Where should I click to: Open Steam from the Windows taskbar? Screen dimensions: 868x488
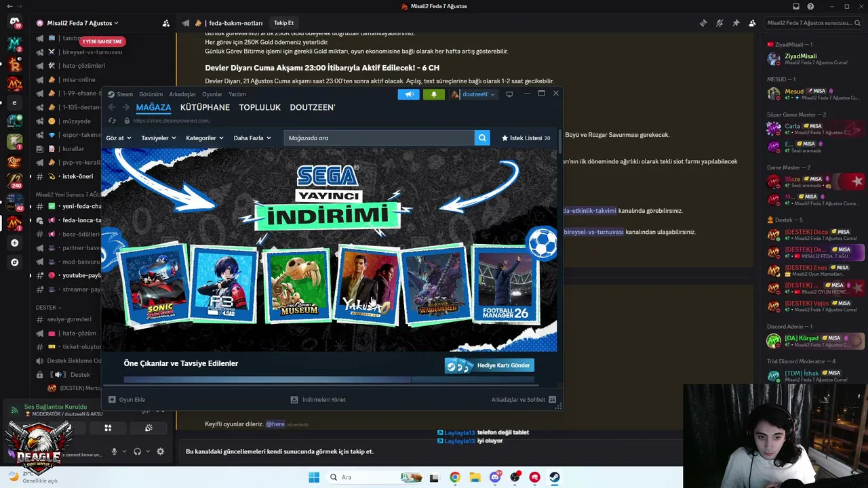pyautogui.click(x=554, y=477)
